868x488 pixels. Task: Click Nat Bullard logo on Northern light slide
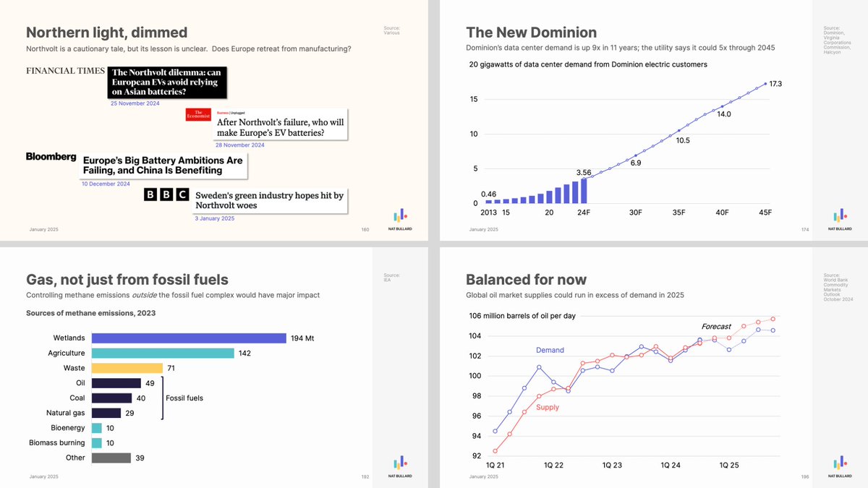click(400, 219)
